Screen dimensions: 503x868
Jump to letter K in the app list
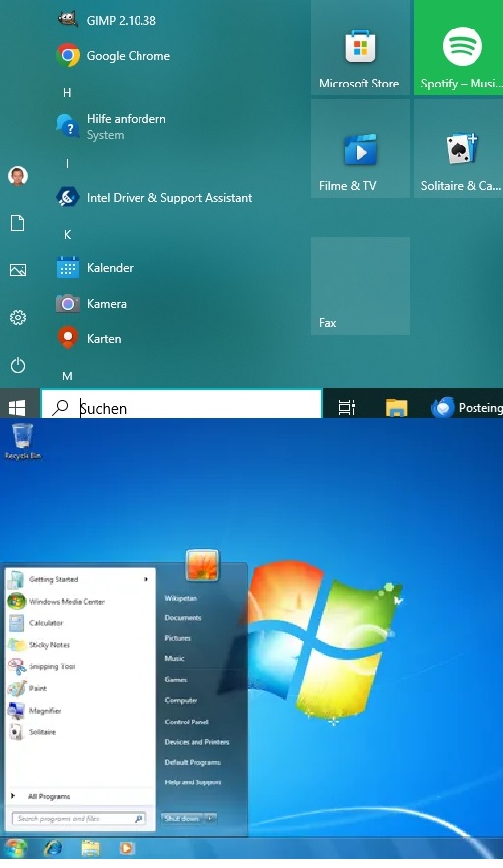(67, 235)
